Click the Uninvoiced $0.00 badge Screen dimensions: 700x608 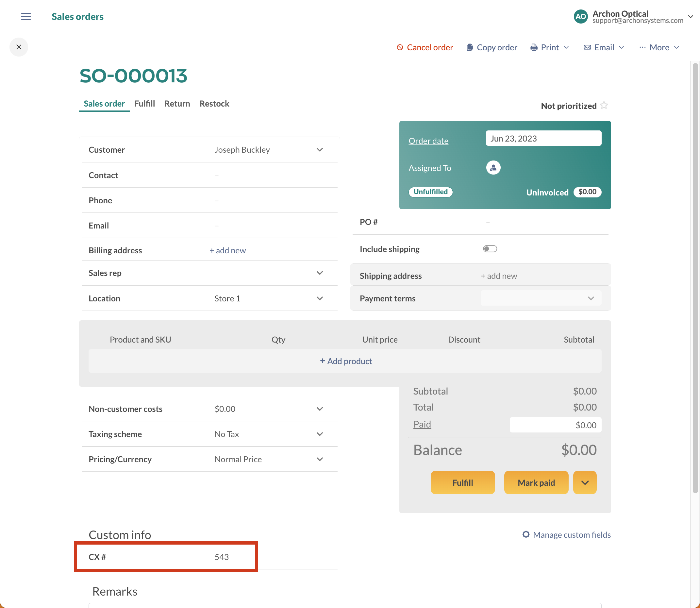[587, 192]
